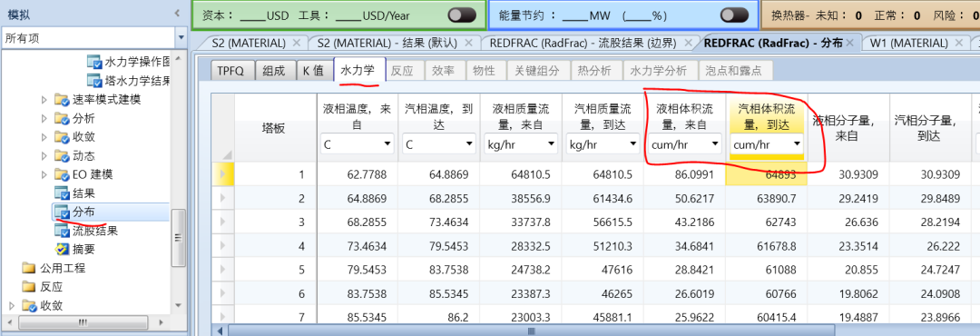The image size is (980, 336).
Task: Click tree panel horizontal scrollbar thumb
Action: pos(83,323)
